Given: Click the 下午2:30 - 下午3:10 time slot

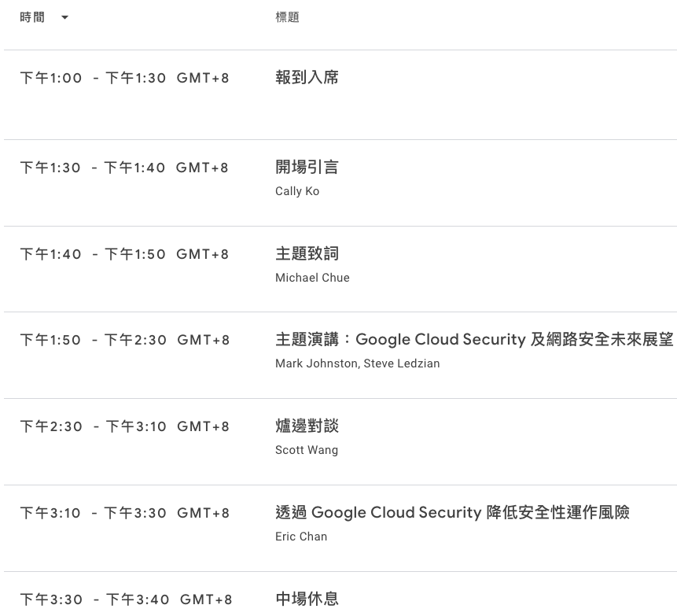Looking at the screenshot, I should pyautogui.click(x=124, y=426).
